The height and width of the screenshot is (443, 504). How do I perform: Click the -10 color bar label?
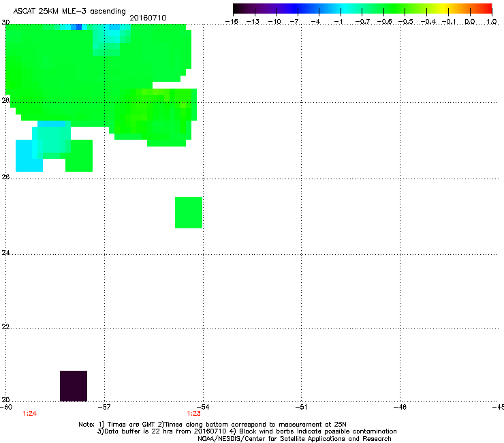(274, 22)
